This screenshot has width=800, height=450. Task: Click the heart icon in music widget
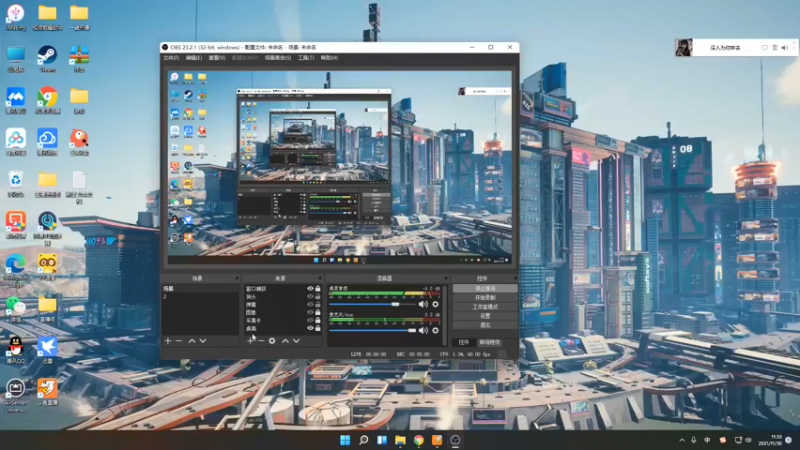[764, 47]
